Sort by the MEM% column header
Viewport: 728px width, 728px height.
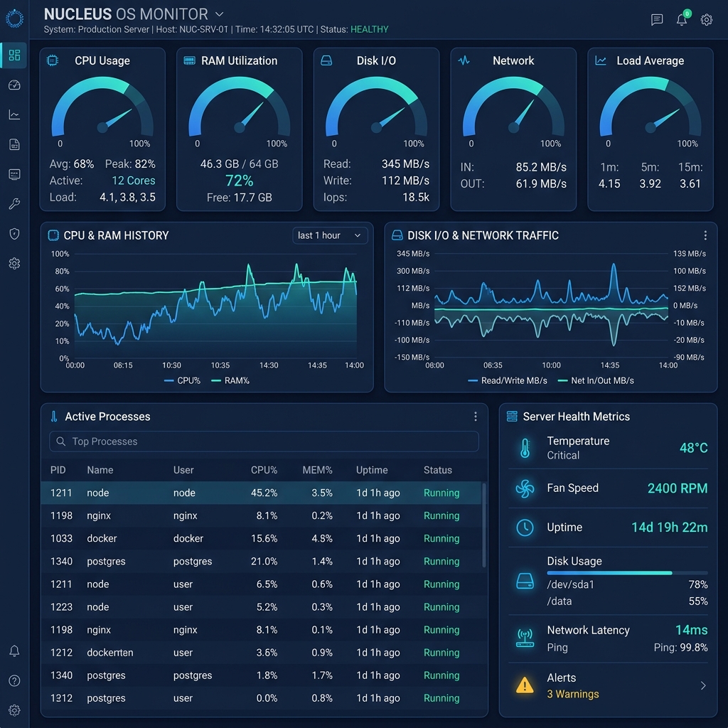click(x=317, y=470)
